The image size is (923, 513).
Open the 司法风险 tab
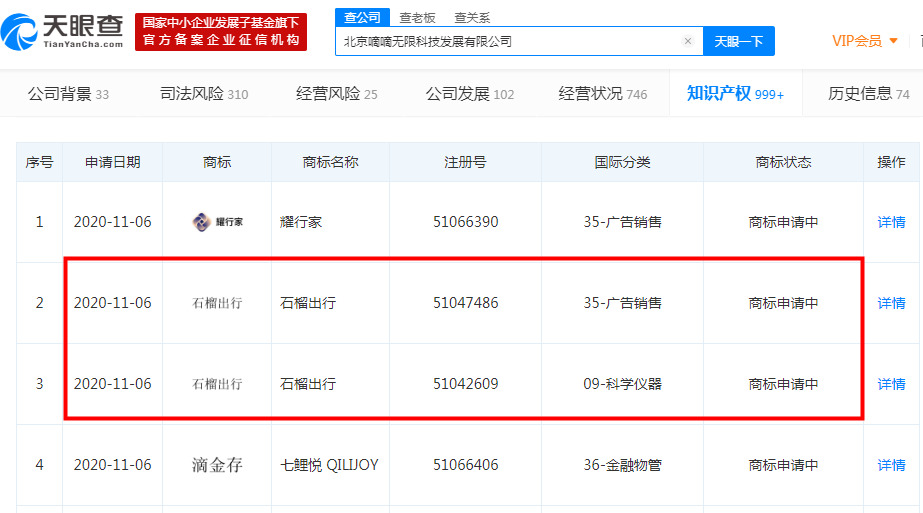click(204, 94)
